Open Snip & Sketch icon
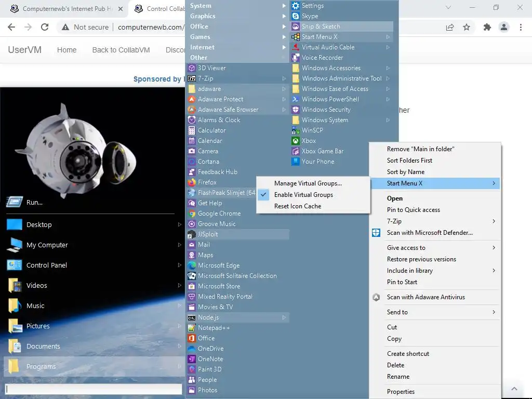 tap(296, 26)
